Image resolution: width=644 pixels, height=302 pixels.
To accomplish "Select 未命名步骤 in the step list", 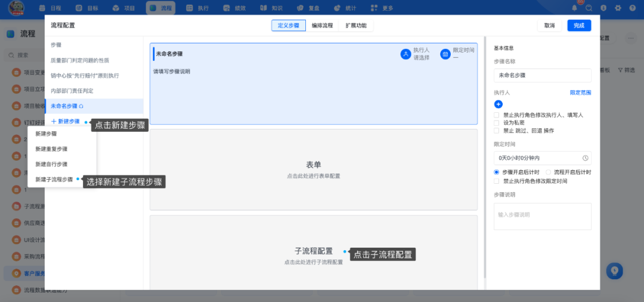I will (94, 106).
